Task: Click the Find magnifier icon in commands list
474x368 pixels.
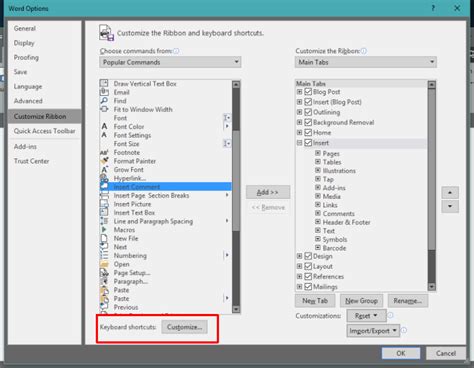Action: 104,101
